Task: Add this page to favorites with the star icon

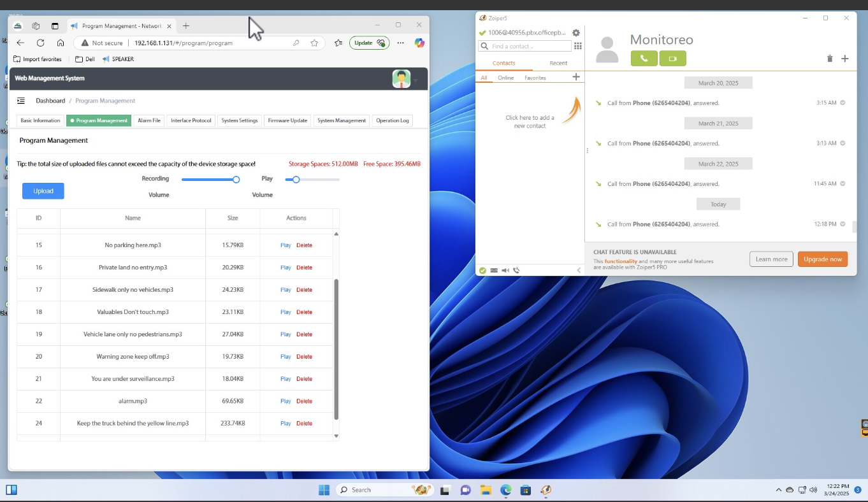Action: (314, 43)
